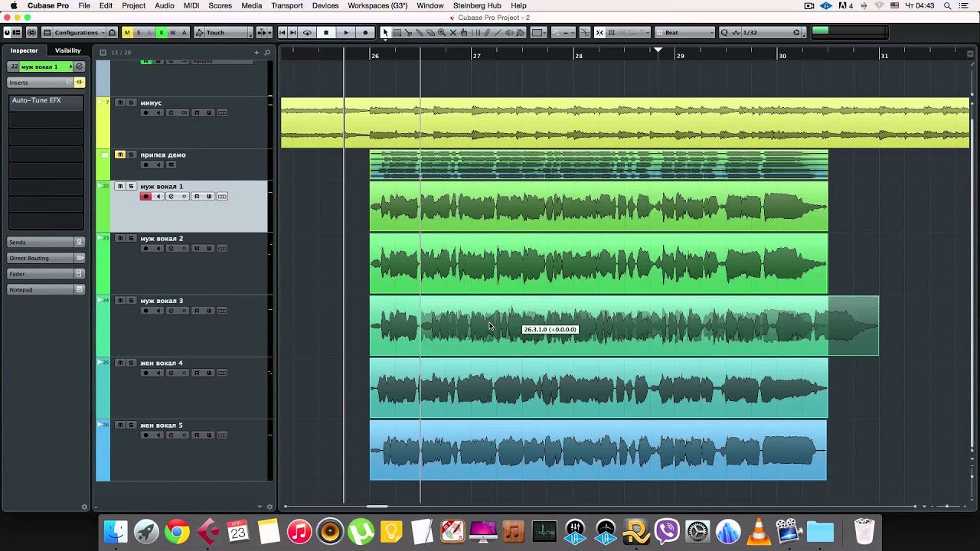Viewport: 980px width, 551px height.
Task: Go to previous marker in transport
Action: [x=283, y=32]
